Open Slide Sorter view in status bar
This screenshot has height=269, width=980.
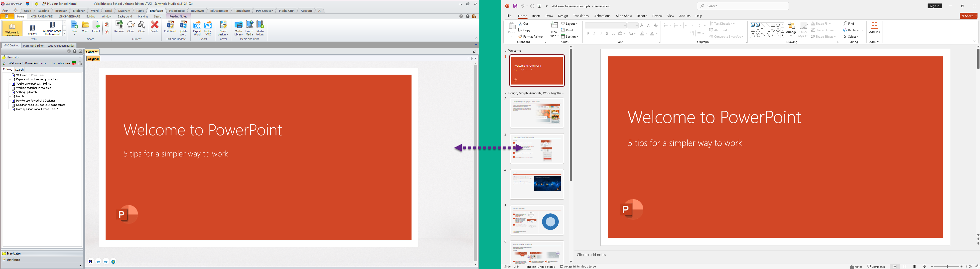point(905,266)
